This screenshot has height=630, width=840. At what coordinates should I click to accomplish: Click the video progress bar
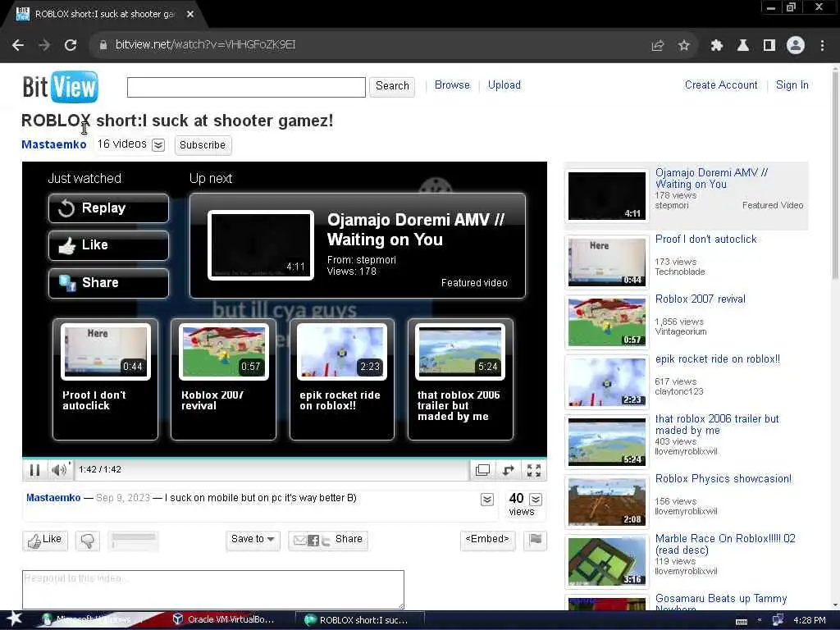285,459
